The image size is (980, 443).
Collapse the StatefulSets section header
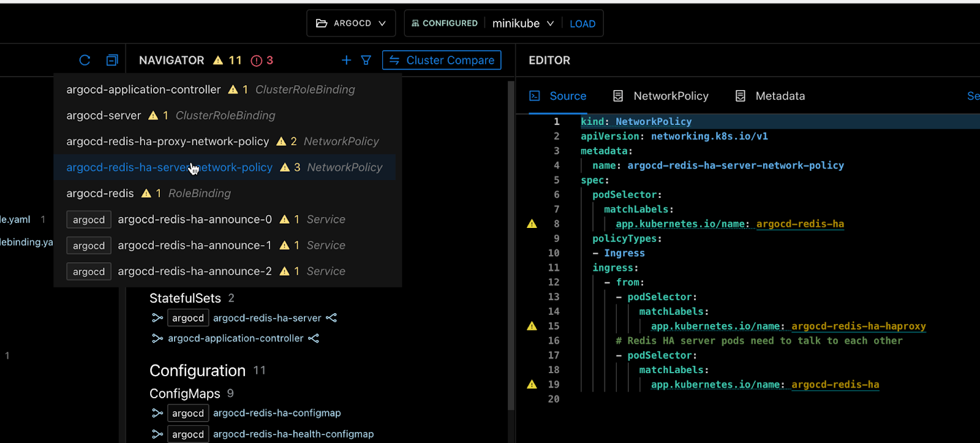(185, 298)
